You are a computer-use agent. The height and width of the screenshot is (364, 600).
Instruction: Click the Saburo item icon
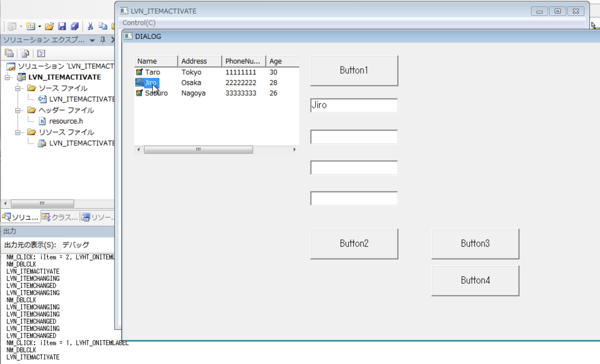click(x=139, y=93)
